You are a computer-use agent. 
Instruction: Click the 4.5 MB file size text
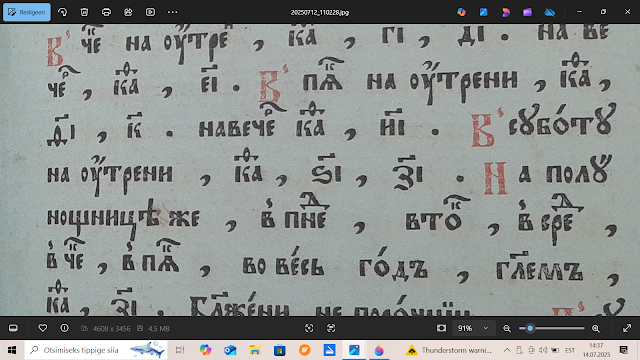(159, 329)
